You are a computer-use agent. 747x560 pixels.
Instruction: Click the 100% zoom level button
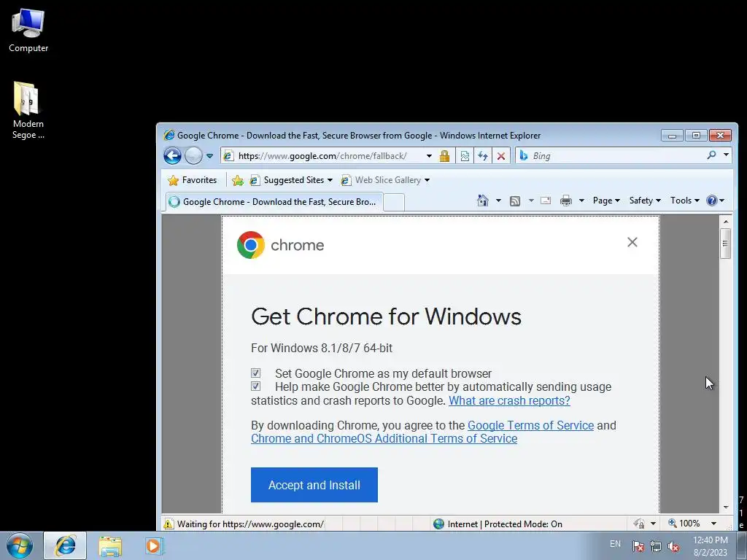[684, 524]
